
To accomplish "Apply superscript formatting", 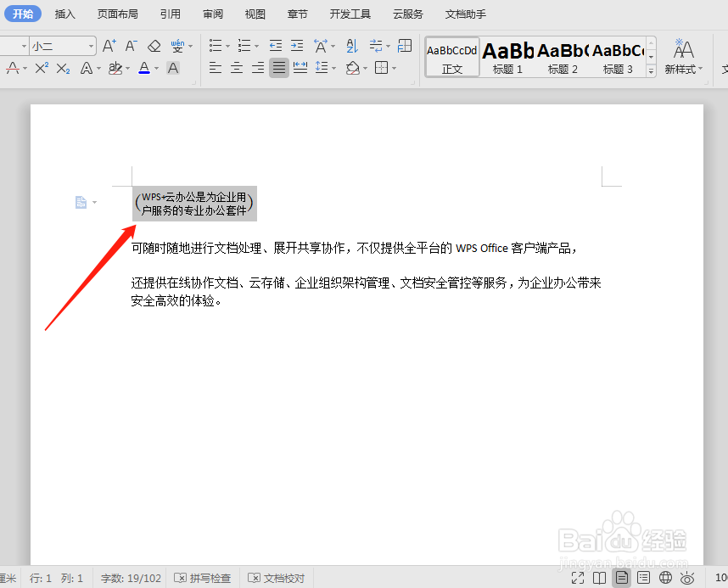I will coord(42,67).
